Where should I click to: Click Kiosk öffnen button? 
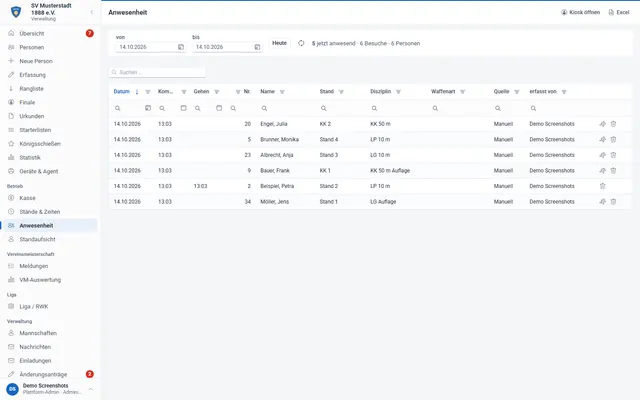coord(580,12)
